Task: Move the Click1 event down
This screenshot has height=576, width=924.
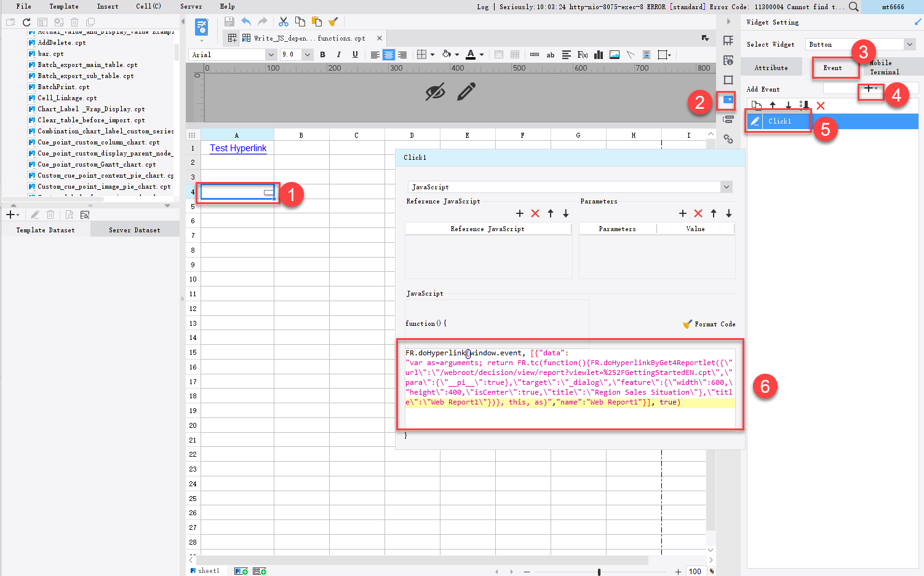Action: point(788,106)
